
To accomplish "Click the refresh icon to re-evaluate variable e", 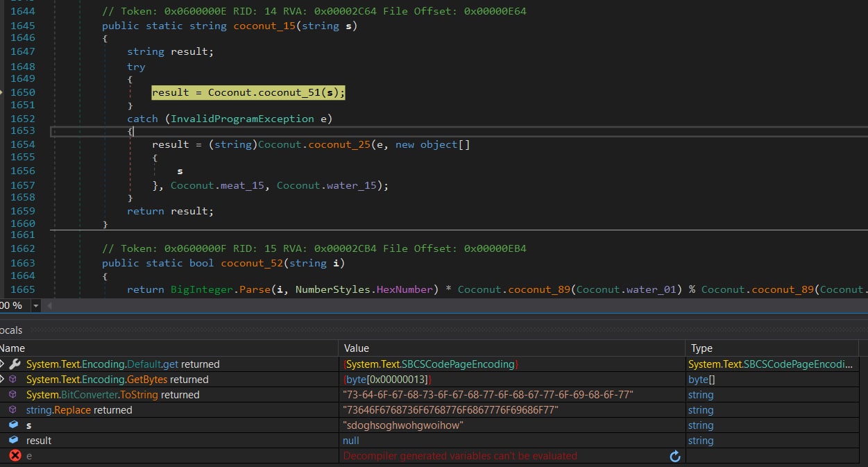I will 674,456.
